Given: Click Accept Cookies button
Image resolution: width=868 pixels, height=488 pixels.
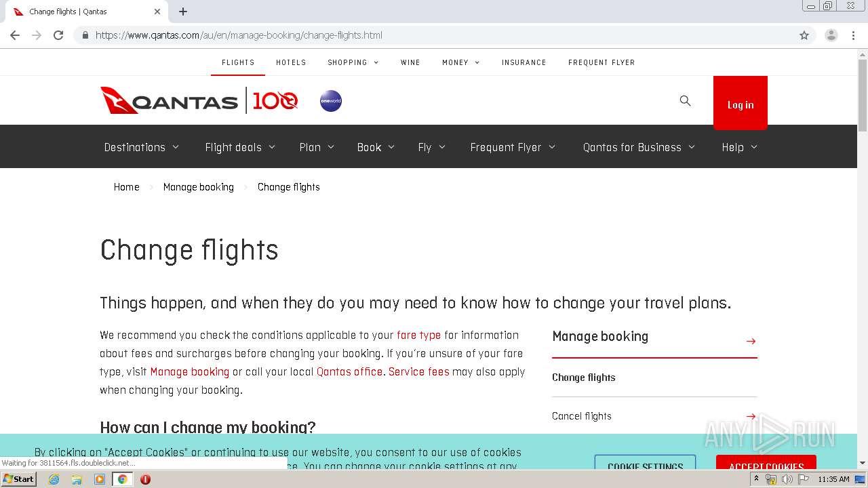Looking at the screenshot, I should click(766, 464).
